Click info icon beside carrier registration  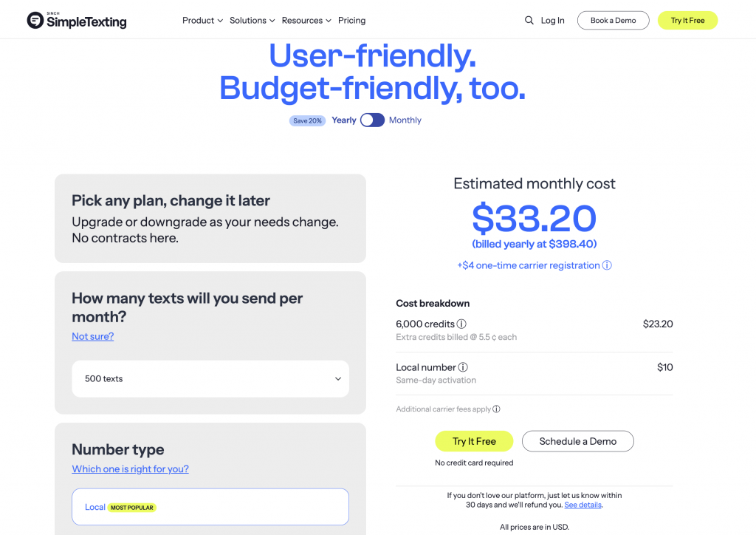tap(607, 265)
